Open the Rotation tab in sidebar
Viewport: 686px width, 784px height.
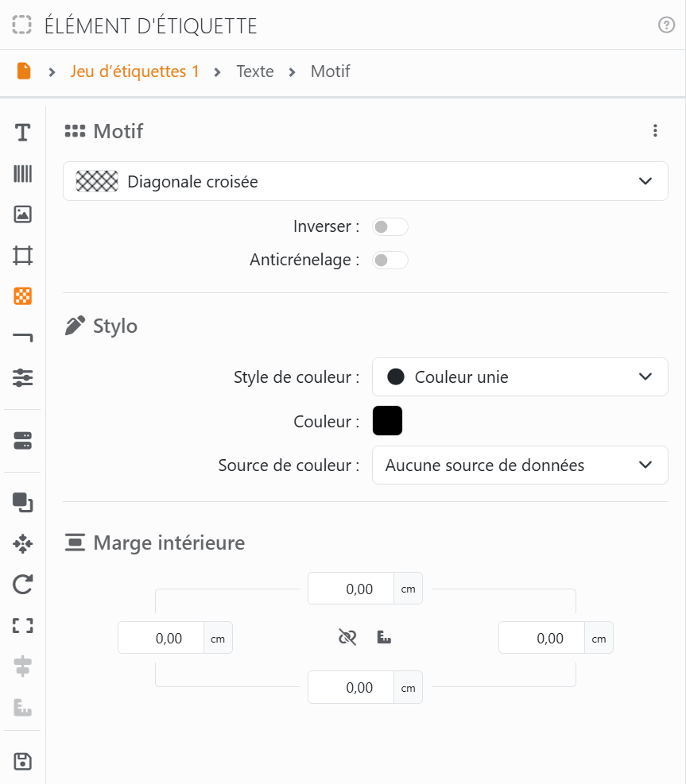pos(22,585)
